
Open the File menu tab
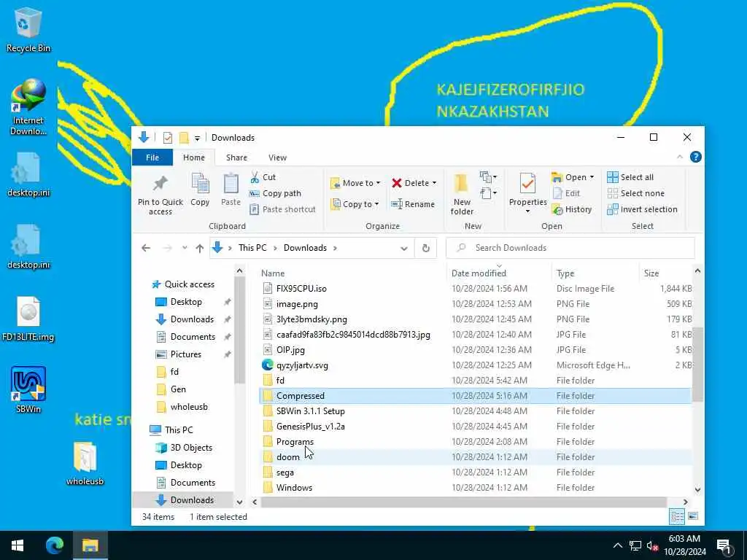pos(152,157)
